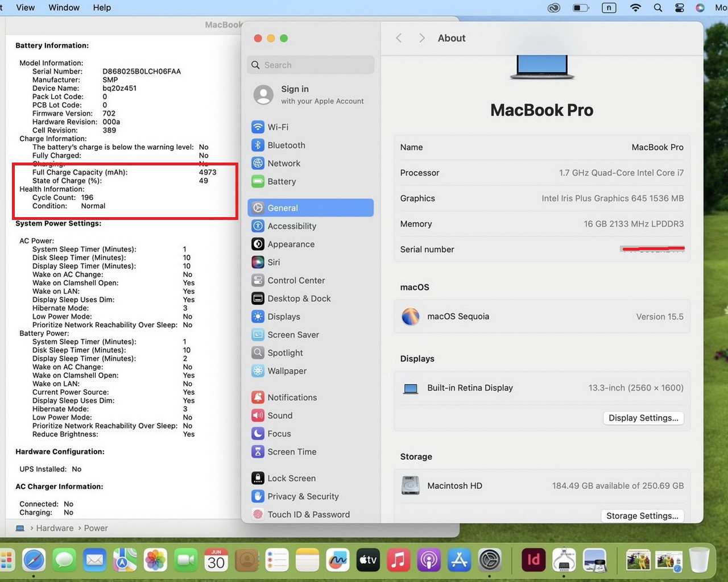This screenshot has height=582, width=728.
Task: Click Hardware in System Information breadcrumb
Action: pyautogui.click(x=55, y=528)
